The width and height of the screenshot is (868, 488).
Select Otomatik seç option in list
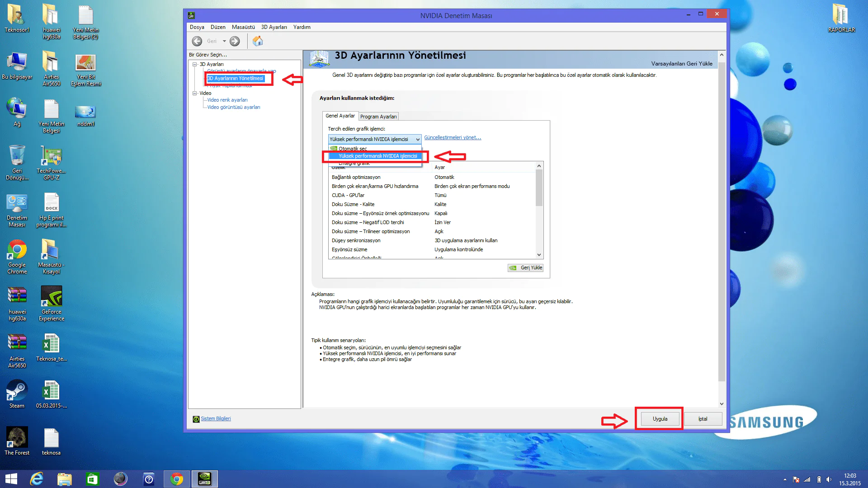click(x=353, y=149)
